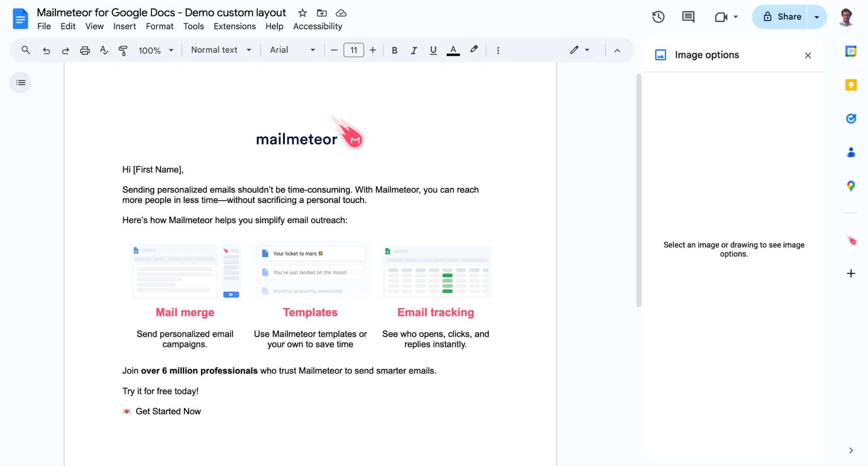This screenshot has width=868, height=466.
Task: Collapse the side panel with the arrow
Action: [x=851, y=450]
